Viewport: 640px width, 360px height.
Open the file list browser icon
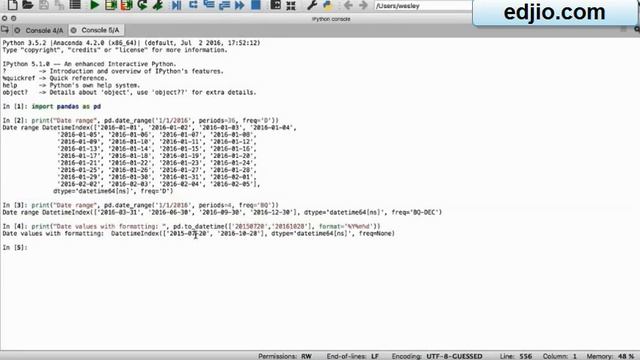coord(75,5)
